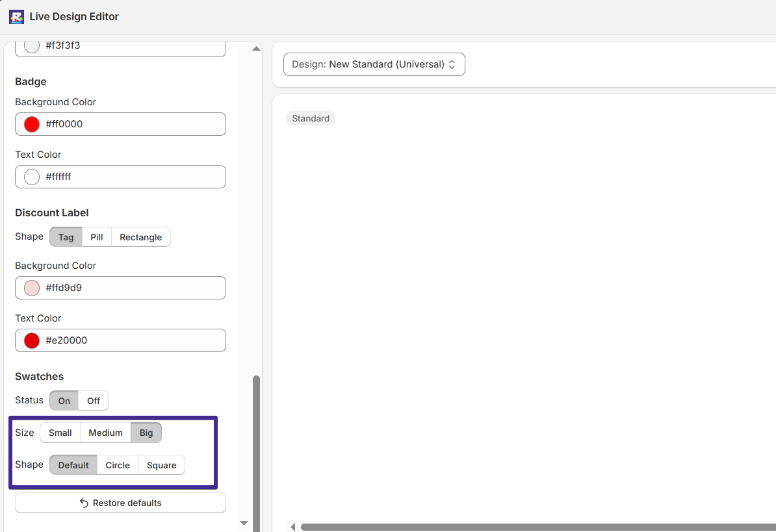776x532 pixels.
Task: Click the sidebar scroll up arrow
Action: coord(256,49)
